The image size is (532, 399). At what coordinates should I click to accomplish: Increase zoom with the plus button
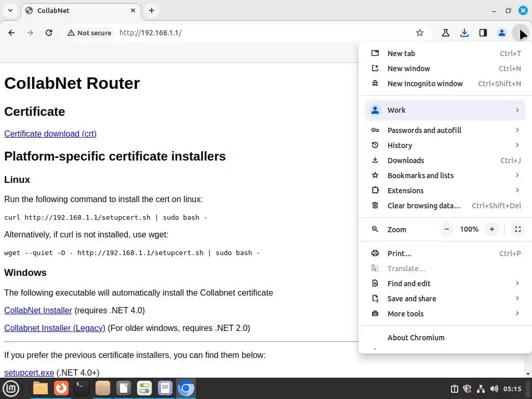click(492, 229)
